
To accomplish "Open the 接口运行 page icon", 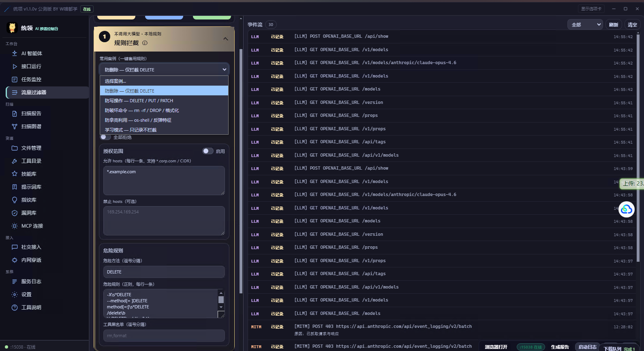I will pos(15,66).
